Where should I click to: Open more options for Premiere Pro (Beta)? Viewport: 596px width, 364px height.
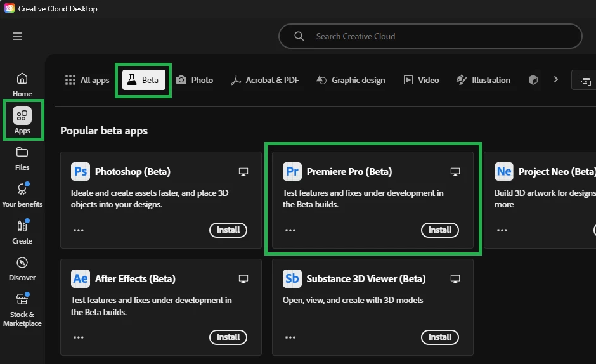click(x=290, y=230)
